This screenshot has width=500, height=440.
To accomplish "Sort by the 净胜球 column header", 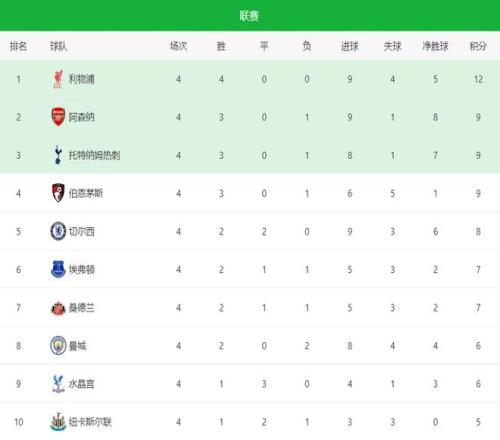I will point(435,46).
